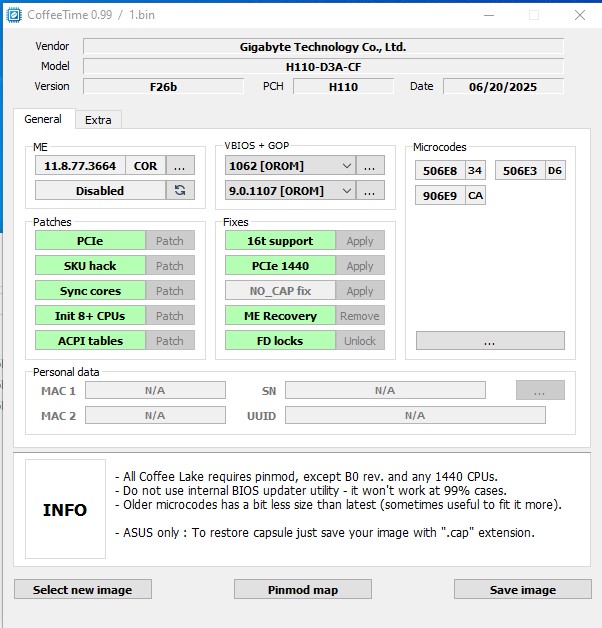Screen dimensions: 602x628
Task: Toggle the ME Disabled state button
Action: (100, 190)
